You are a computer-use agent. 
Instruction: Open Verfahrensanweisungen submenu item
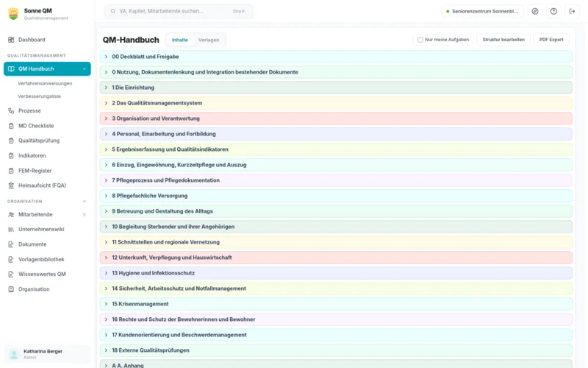[45, 83]
